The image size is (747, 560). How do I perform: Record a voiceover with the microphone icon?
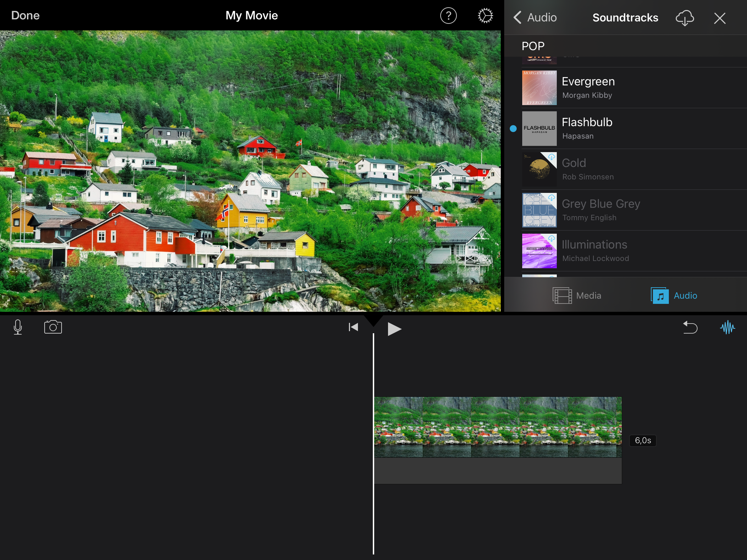(x=18, y=327)
